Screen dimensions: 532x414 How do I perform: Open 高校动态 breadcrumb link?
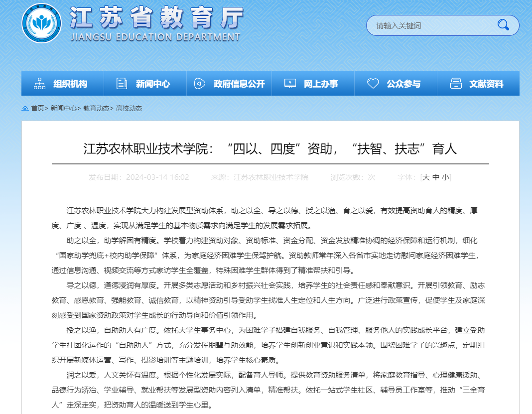[129, 108]
